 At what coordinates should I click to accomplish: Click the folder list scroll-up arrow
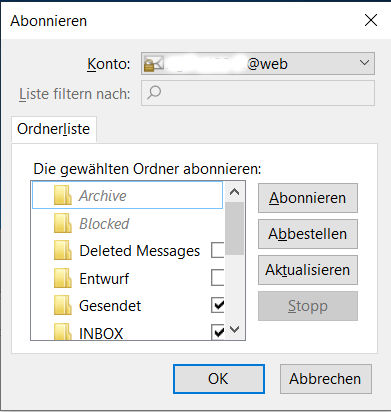click(235, 192)
